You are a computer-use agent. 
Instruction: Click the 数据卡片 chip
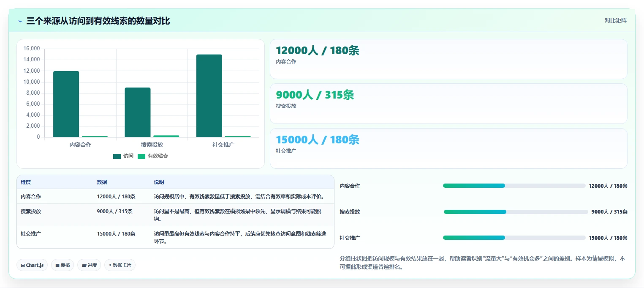[x=120, y=265]
